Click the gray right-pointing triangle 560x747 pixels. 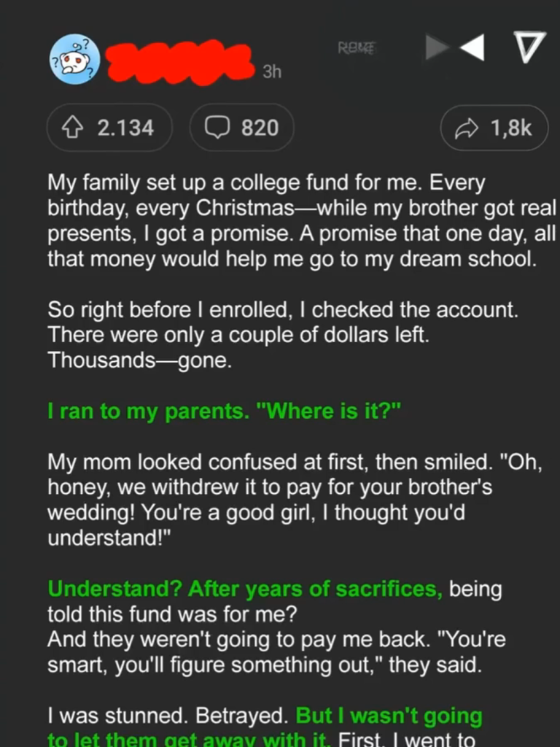pos(437,47)
